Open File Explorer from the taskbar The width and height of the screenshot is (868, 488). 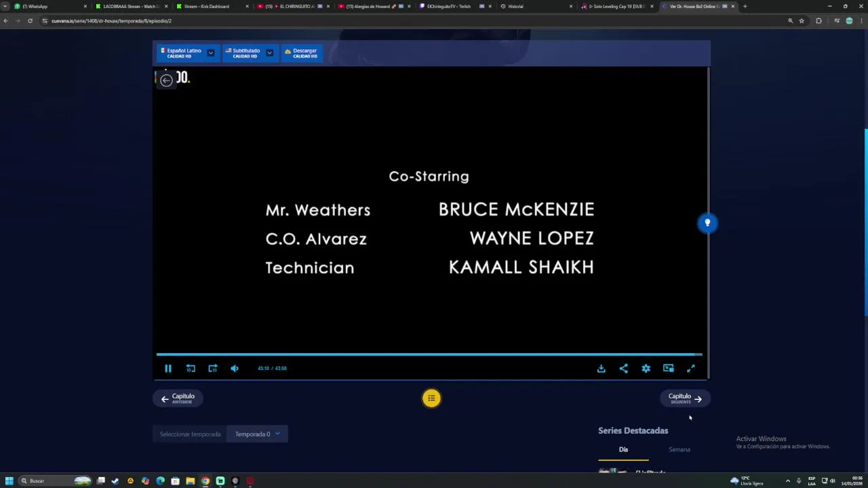coord(191,481)
